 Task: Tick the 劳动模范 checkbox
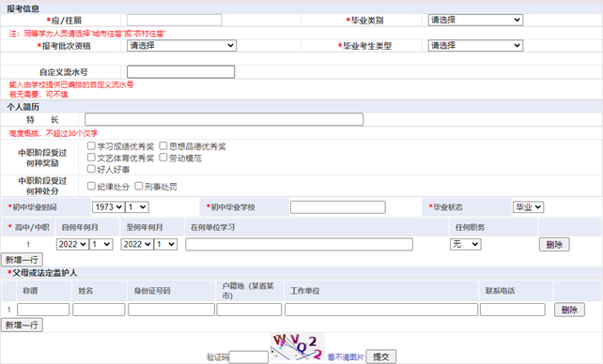(163, 158)
